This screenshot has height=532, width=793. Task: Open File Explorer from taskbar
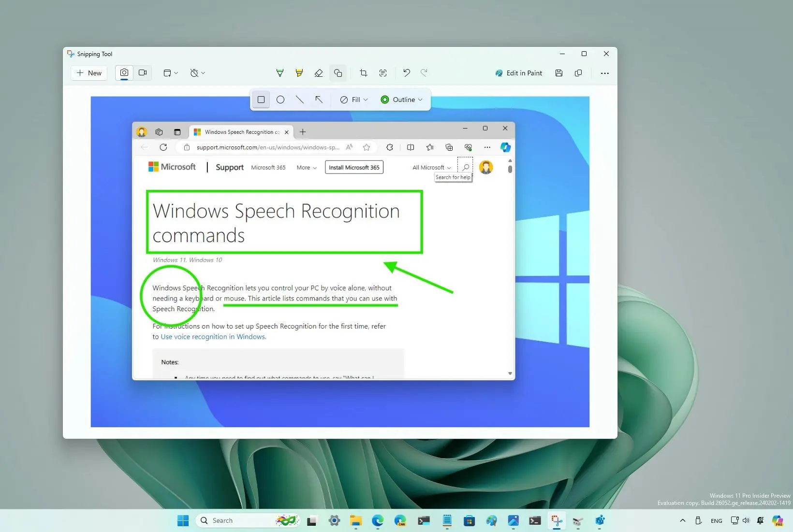tap(356, 520)
